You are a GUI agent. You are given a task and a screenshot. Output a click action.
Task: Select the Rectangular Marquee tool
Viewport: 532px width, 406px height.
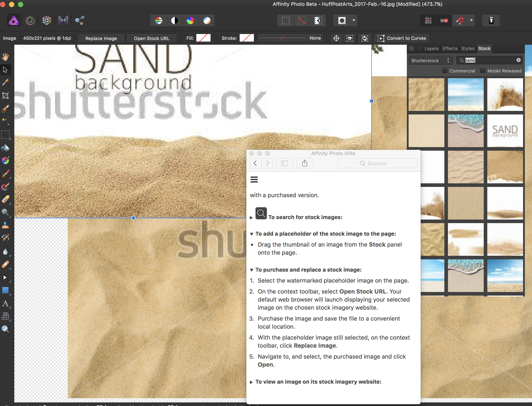[x=5, y=134]
